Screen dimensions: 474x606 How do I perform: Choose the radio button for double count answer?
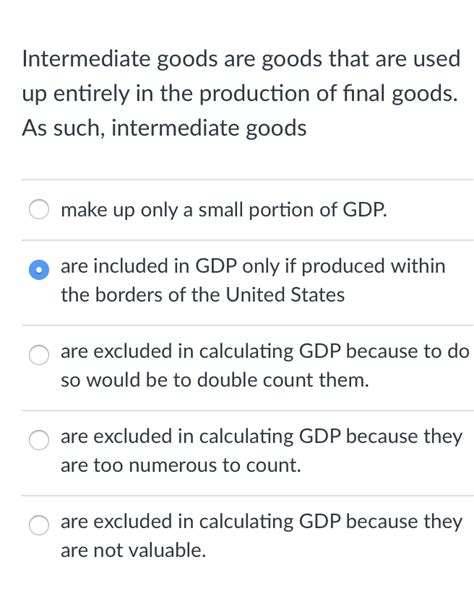[39, 355]
